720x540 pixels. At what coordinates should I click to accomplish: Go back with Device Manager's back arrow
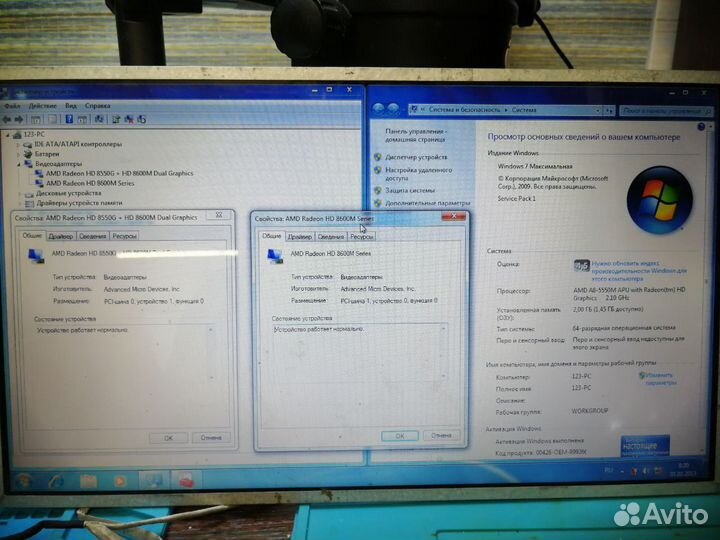[7, 119]
